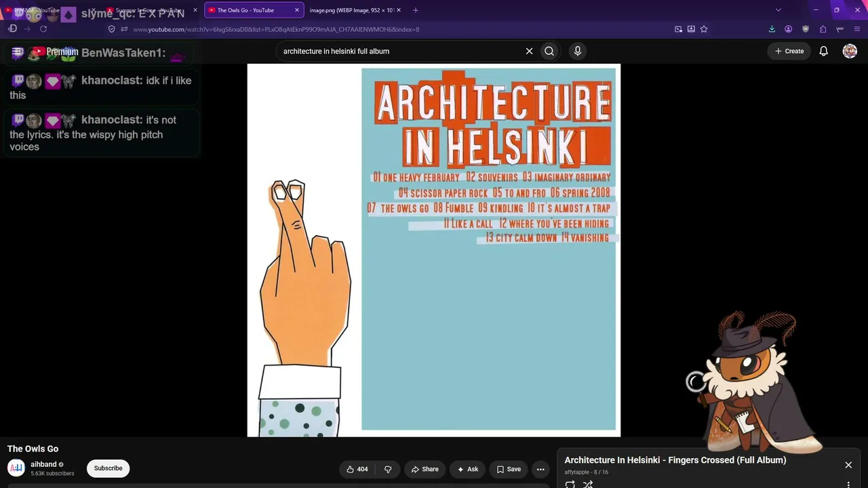Open the aihband channel name link
Viewport: 868px width, 488px height.
(43, 464)
